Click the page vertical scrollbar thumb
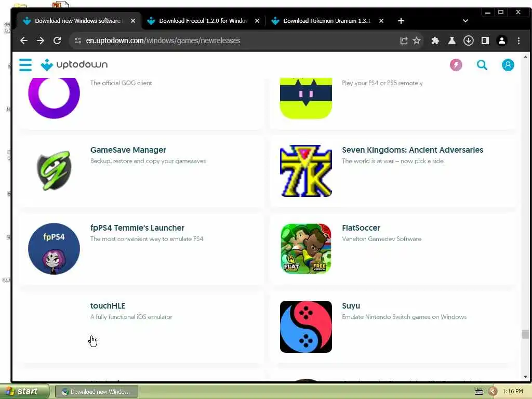 click(x=525, y=334)
